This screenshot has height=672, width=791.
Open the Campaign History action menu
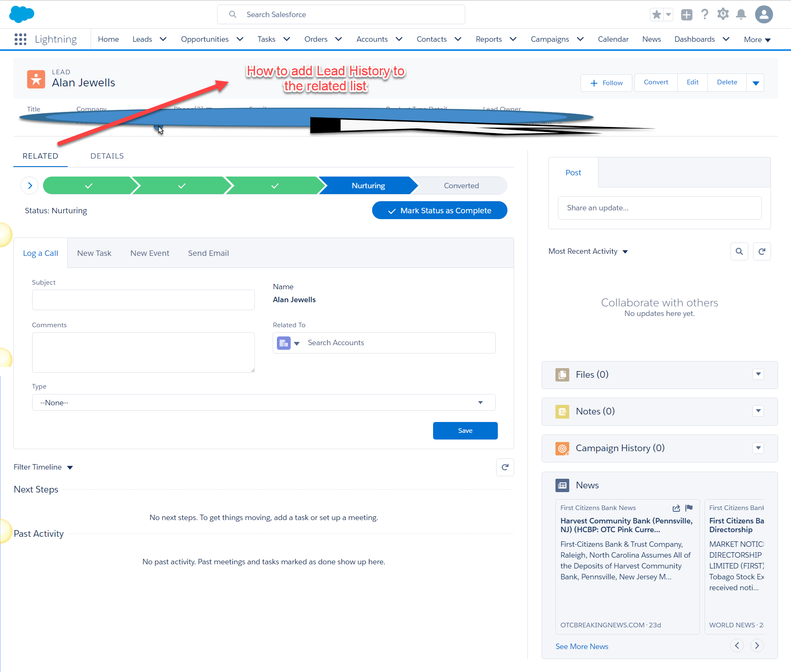coord(758,448)
